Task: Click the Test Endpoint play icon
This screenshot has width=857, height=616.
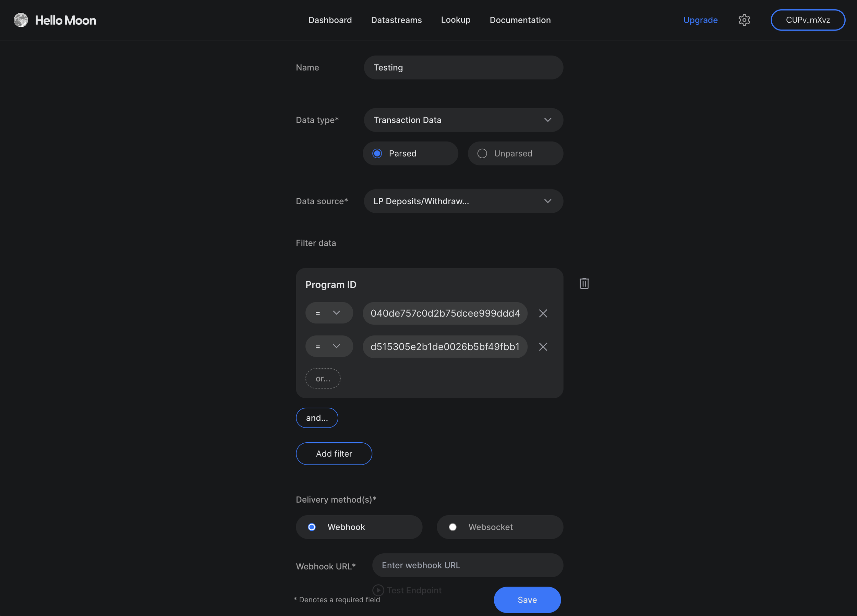Action: coord(378,590)
